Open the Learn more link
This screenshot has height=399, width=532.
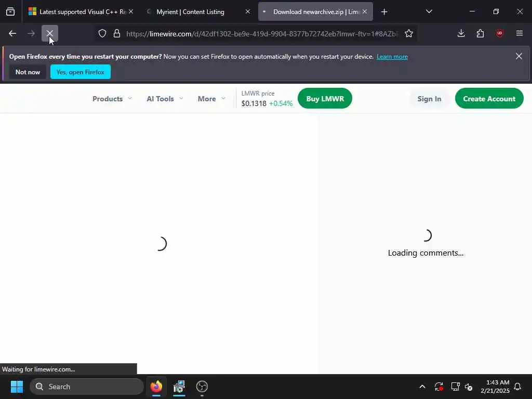pyautogui.click(x=392, y=57)
